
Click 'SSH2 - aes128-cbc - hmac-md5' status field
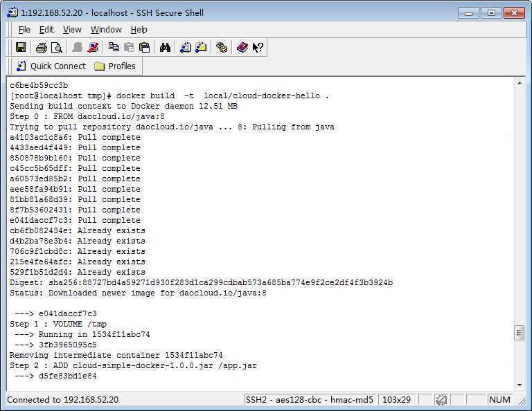tap(310, 400)
